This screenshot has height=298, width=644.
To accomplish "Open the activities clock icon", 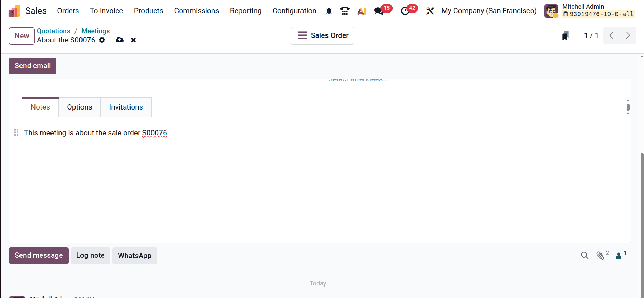I will (405, 11).
